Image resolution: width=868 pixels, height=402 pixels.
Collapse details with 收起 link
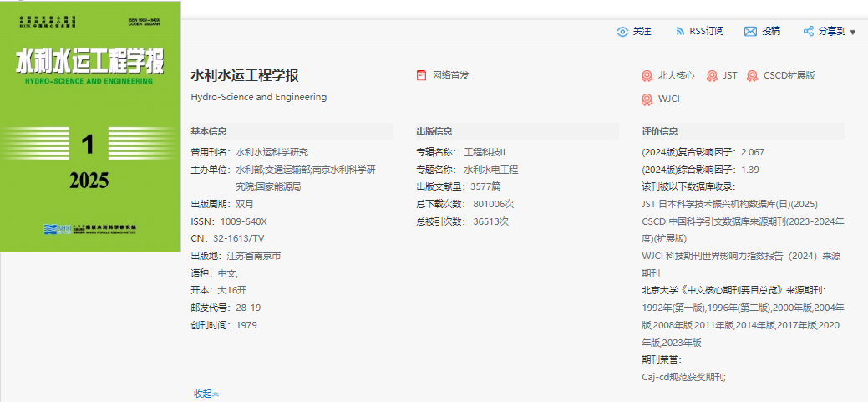tap(206, 394)
